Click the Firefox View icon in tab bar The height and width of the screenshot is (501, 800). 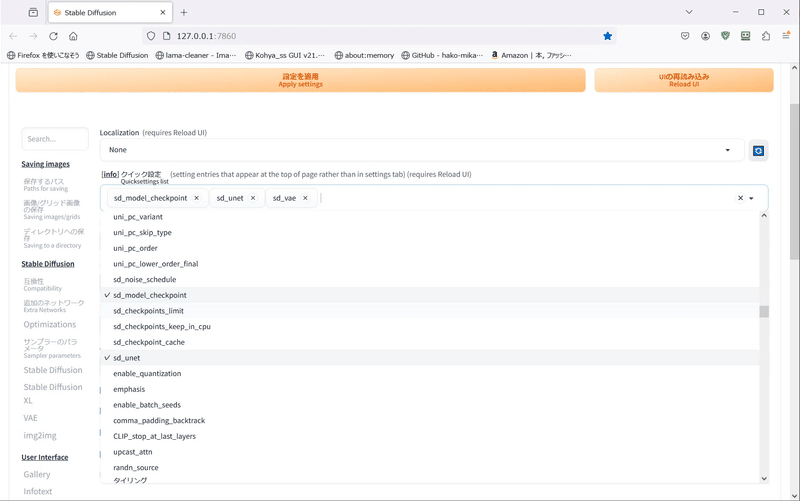pos(33,12)
